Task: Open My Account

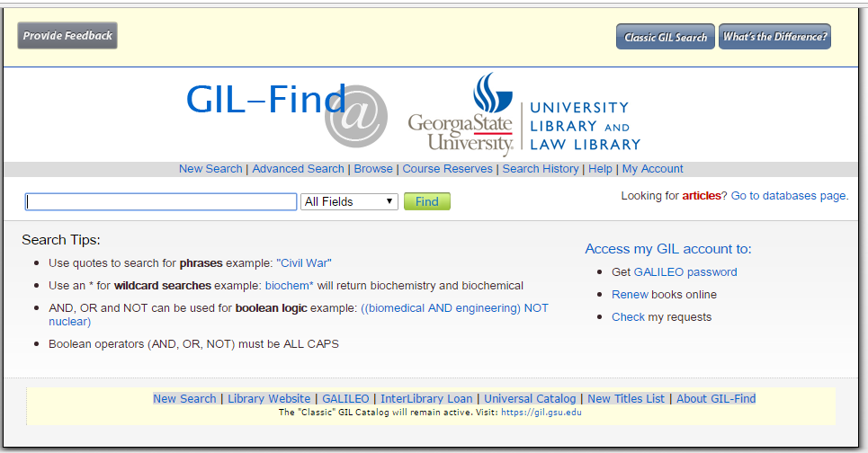Action: click(x=652, y=169)
